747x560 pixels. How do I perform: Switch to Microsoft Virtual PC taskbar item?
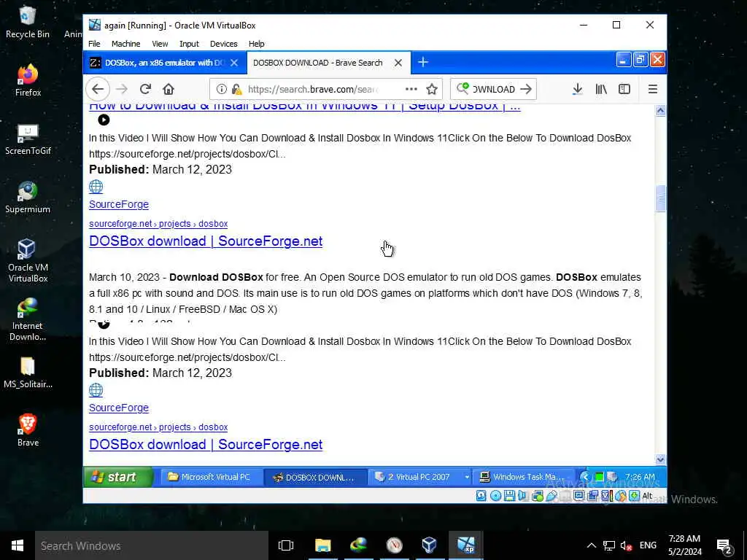pyautogui.click(x=210, y=477)
